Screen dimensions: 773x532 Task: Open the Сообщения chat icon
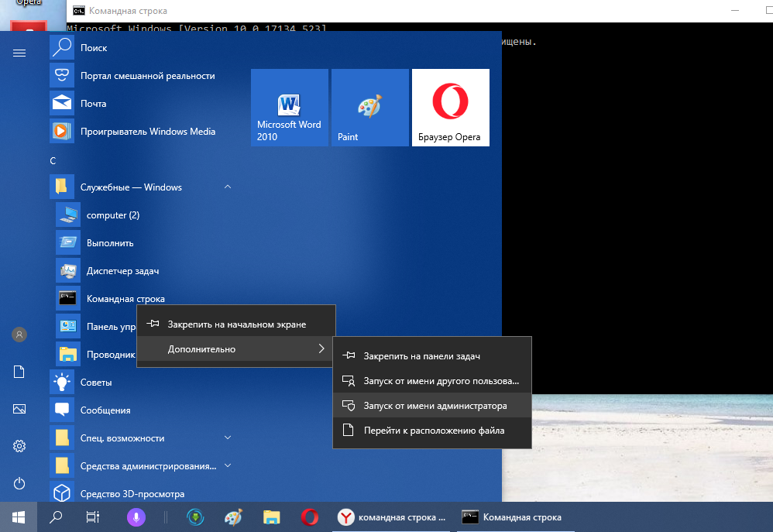(62, 410)
